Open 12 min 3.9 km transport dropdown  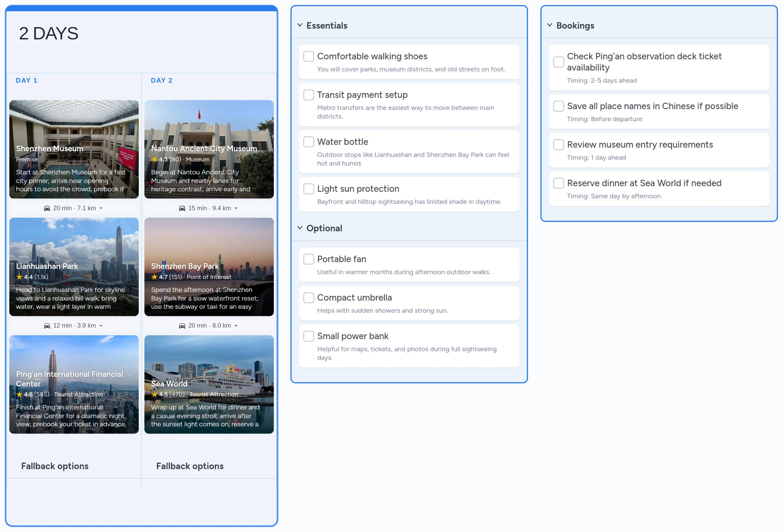coord(101,326)
